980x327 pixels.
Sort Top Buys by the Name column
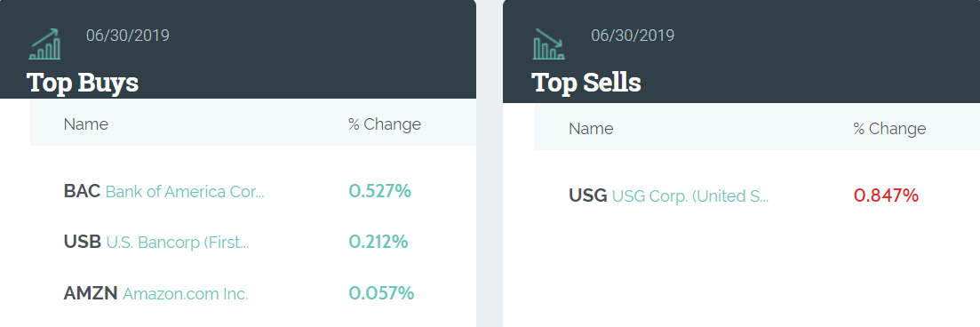(86, 124)
